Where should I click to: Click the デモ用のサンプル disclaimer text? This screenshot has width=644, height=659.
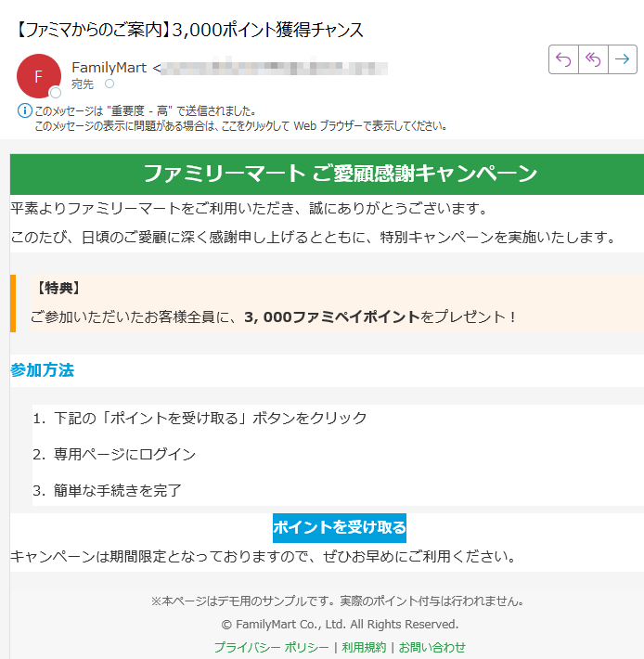pos(338,601)
